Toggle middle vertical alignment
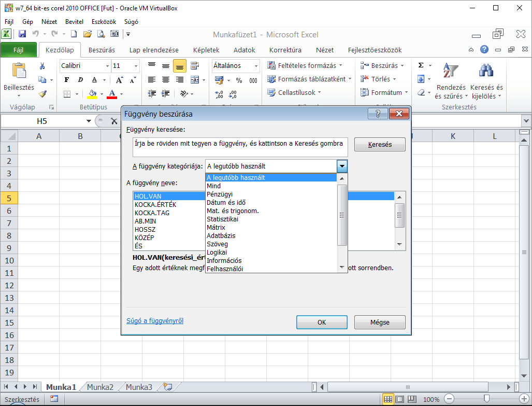The height and width of the screenshot is (406, 532). point(166,66)
